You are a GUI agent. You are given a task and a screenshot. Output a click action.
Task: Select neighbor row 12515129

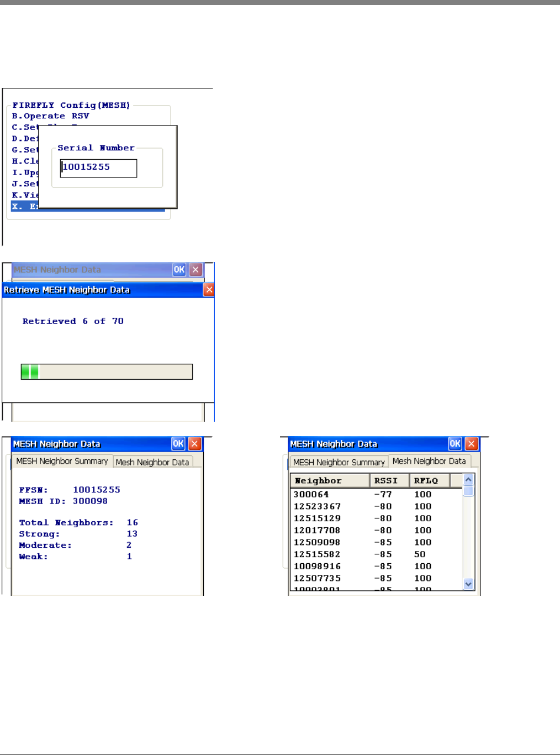[377, 518]
